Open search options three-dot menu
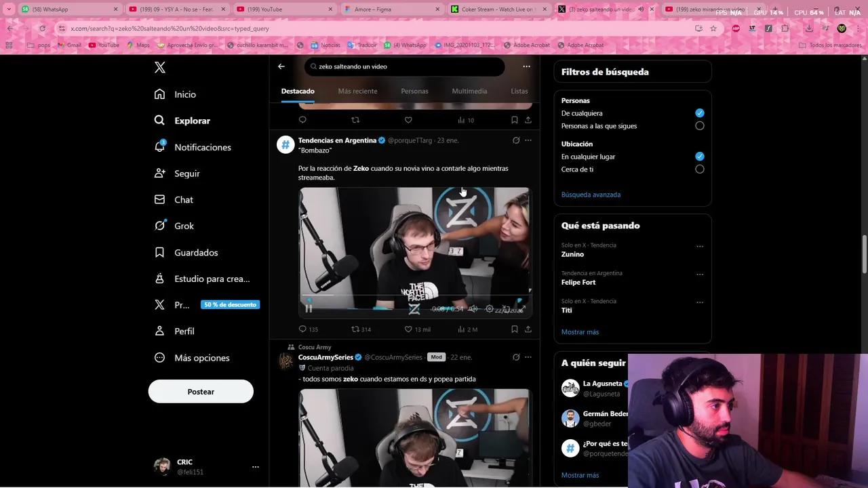 (526, 66)
